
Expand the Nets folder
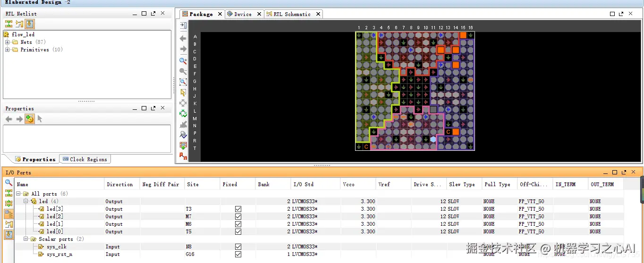[8, 42]
